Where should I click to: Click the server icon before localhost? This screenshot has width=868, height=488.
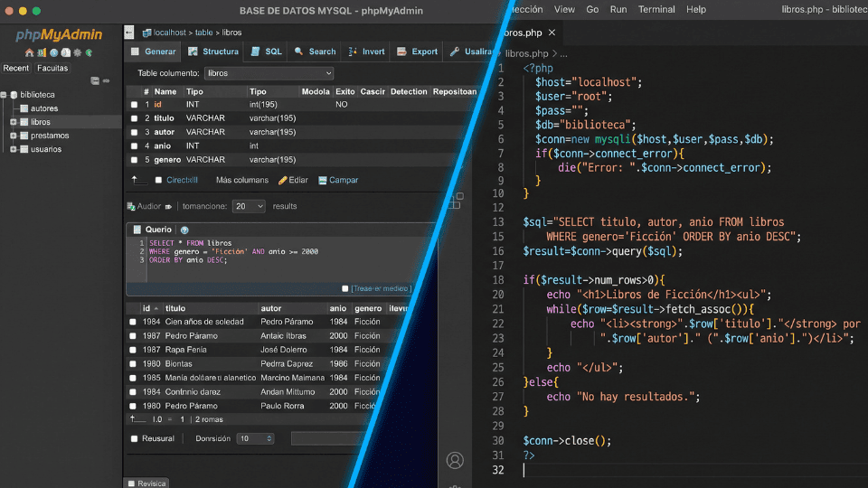pos(146,33)
